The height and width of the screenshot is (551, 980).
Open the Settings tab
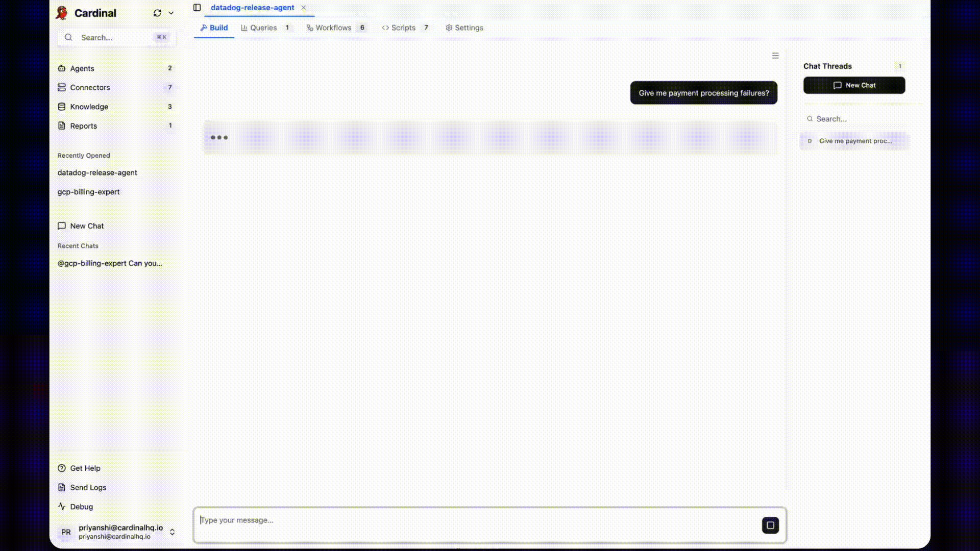click(x=464, y=28)
